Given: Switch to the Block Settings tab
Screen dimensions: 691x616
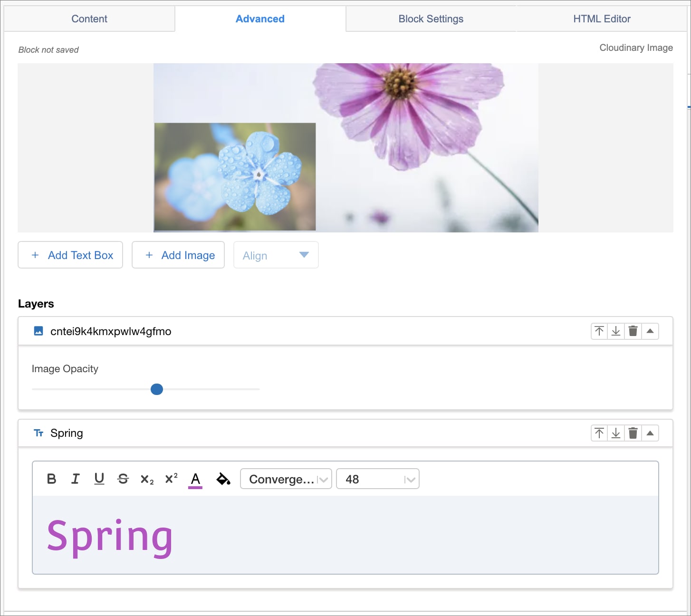Looking at the screenshot, I should [x=431, y=19].
